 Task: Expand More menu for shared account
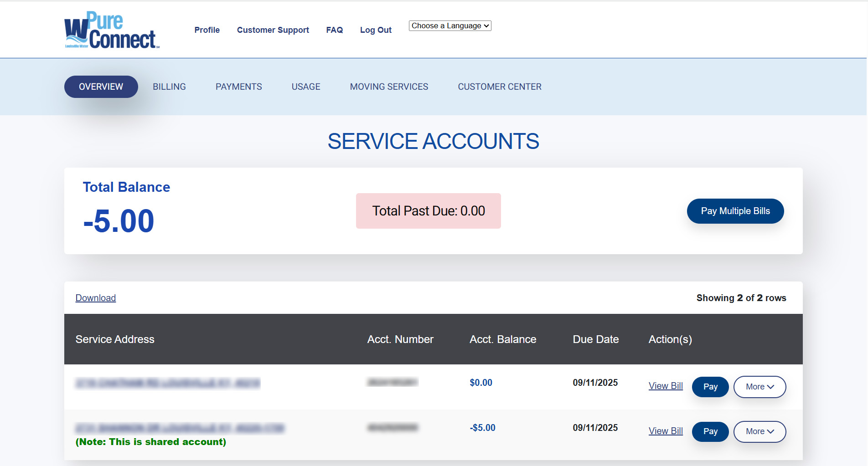coord(759,431)
